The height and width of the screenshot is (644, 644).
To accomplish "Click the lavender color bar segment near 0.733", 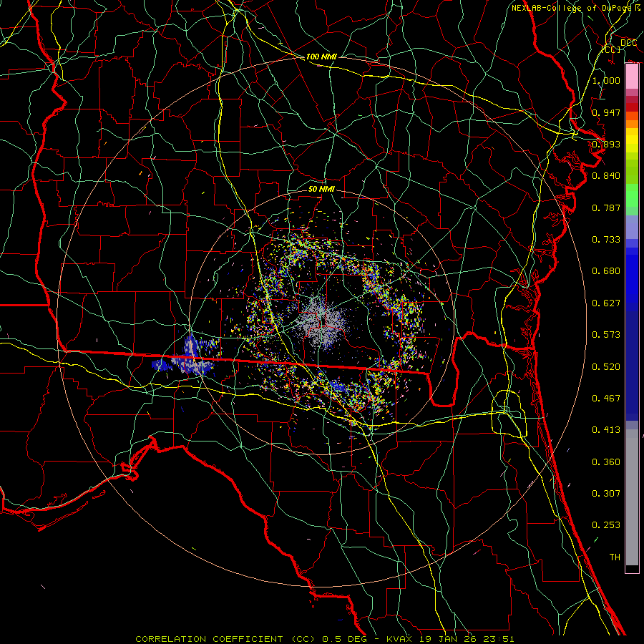I will (x=632, y=229).
